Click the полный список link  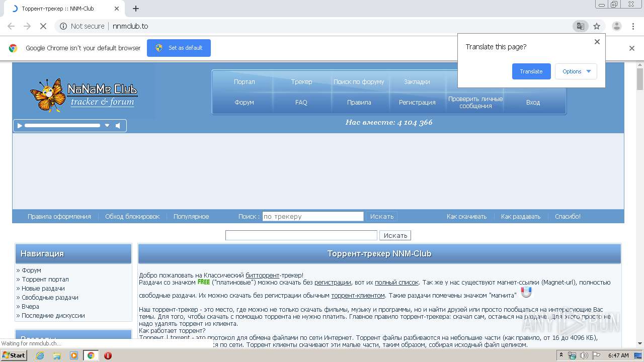point(396,283)
